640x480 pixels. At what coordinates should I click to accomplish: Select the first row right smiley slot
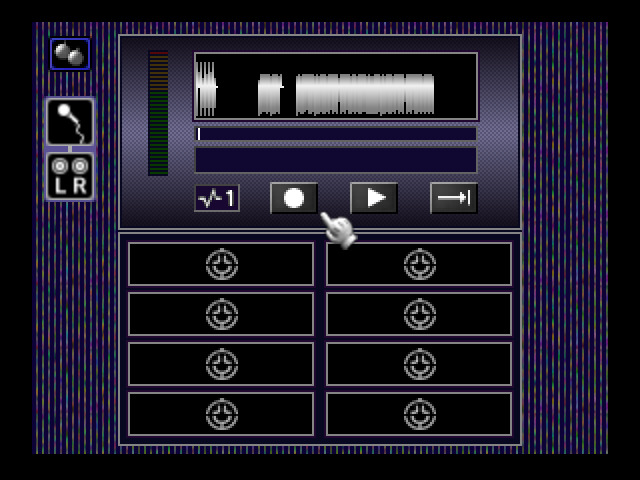(419, 264)
